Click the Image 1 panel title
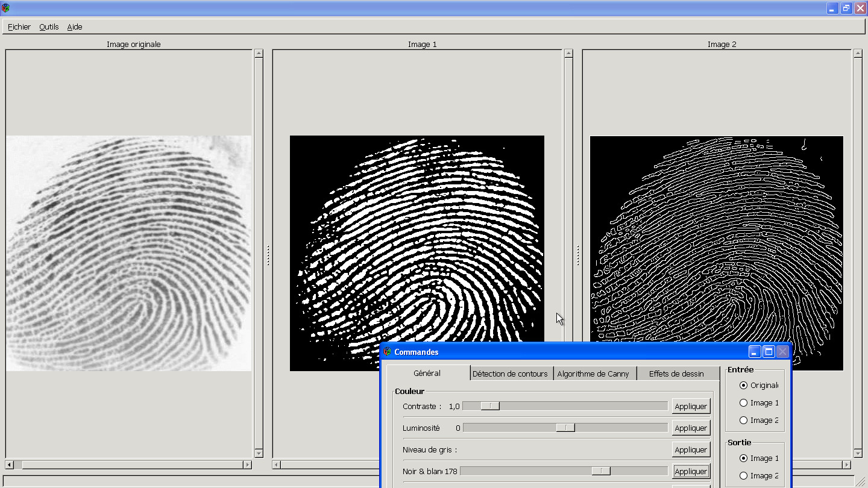Viewport: 868px width, 488px height. (422, 45)
